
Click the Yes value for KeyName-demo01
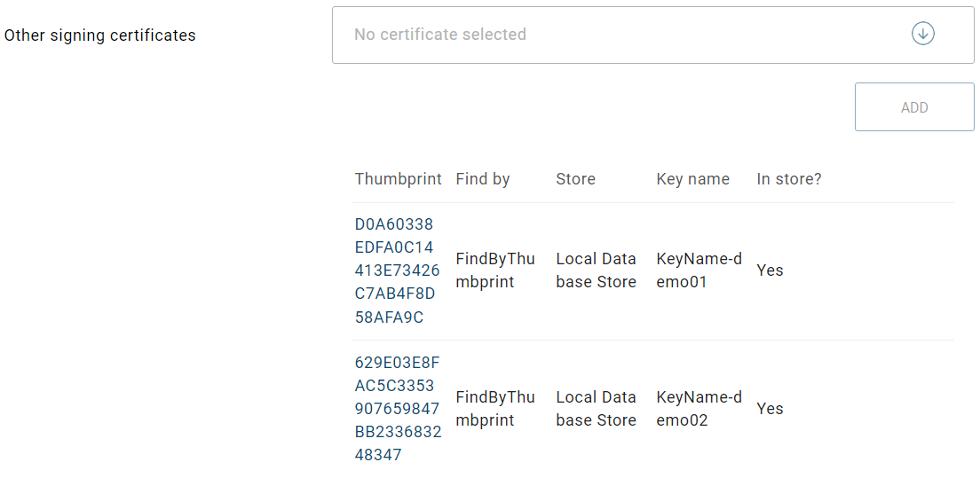tap(770, 270)
